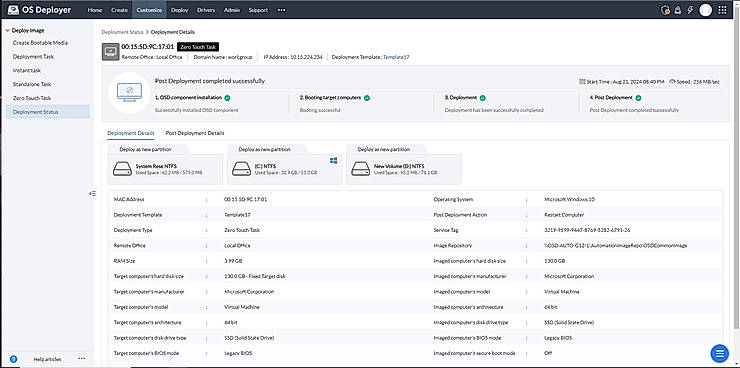
Task: Click the Restart Computer value
Action: coord(564,215)
